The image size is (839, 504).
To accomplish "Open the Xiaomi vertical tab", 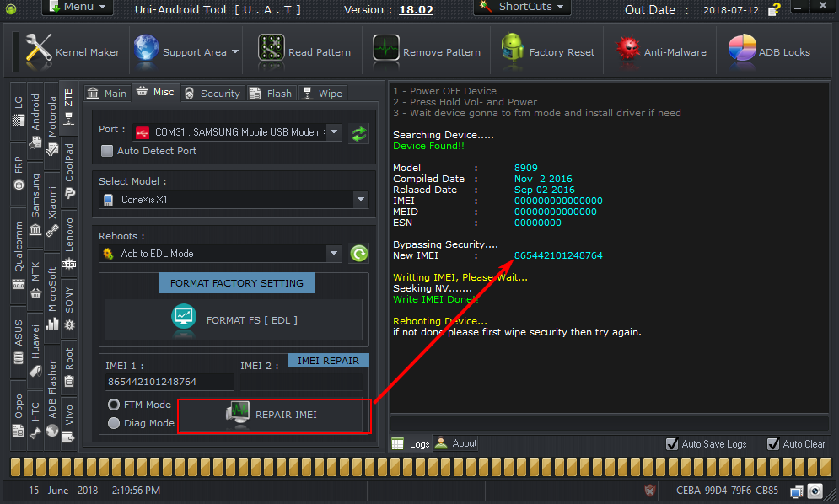I will pyautogui.click(x=52, y=212).
